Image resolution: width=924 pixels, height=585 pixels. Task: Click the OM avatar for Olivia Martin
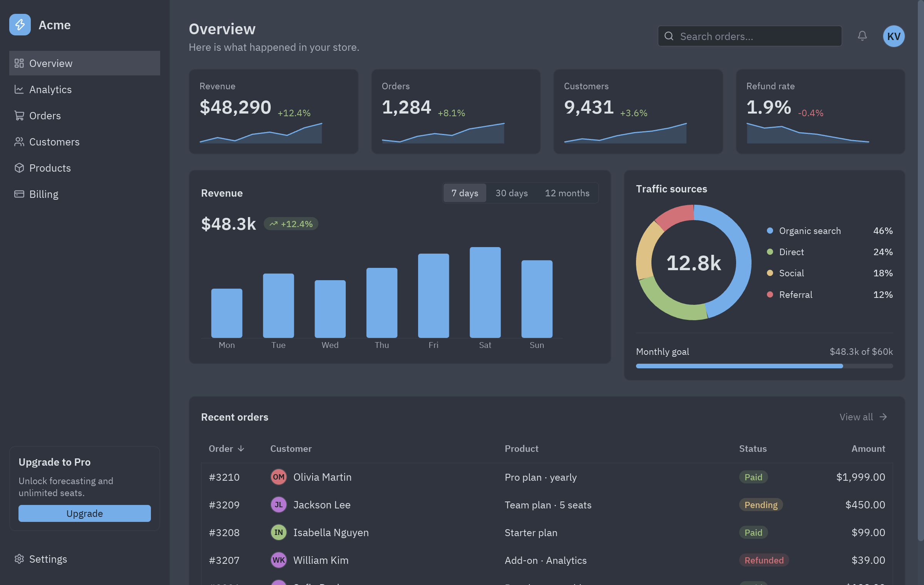[x=278, y=477]
